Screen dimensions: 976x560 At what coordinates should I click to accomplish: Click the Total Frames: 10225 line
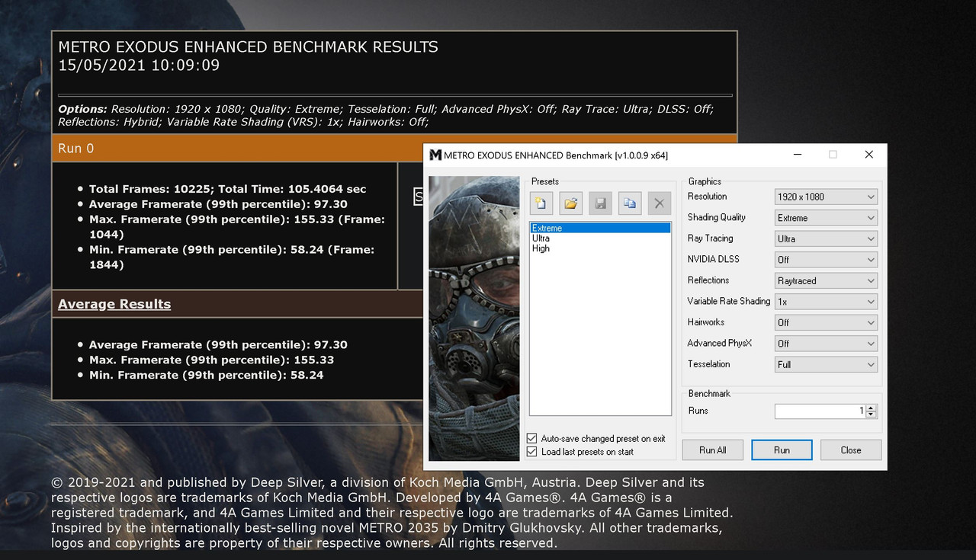pos(227,189)
